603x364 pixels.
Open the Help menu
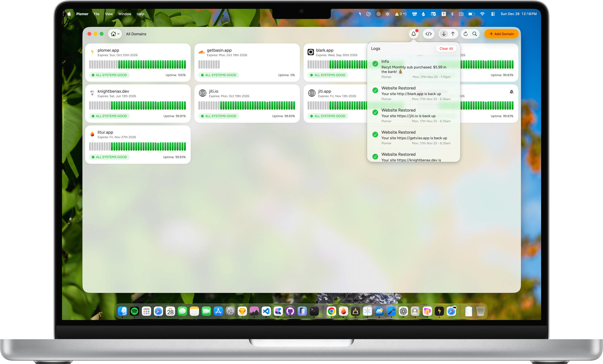click(140, 14)
